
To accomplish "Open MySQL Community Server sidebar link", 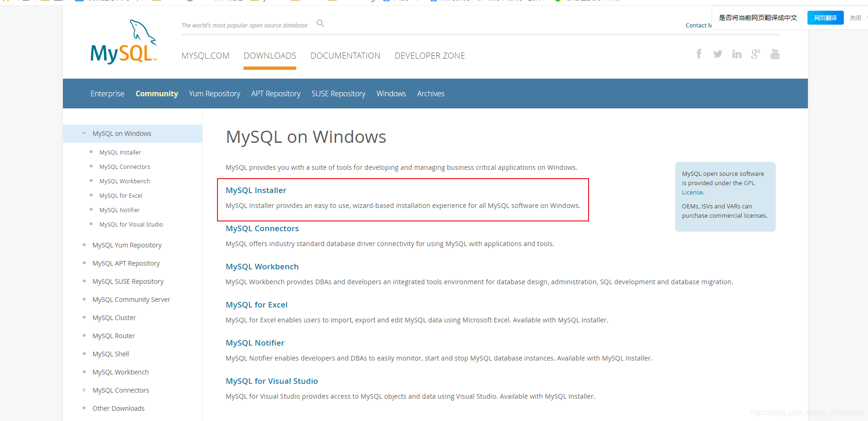I will (x=131, y=300).
